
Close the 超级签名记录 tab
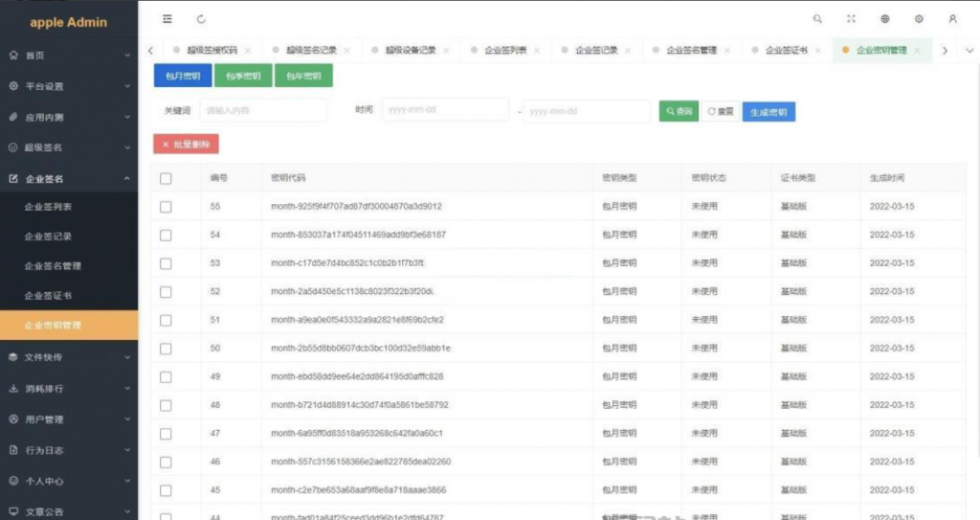click(346, 50)
